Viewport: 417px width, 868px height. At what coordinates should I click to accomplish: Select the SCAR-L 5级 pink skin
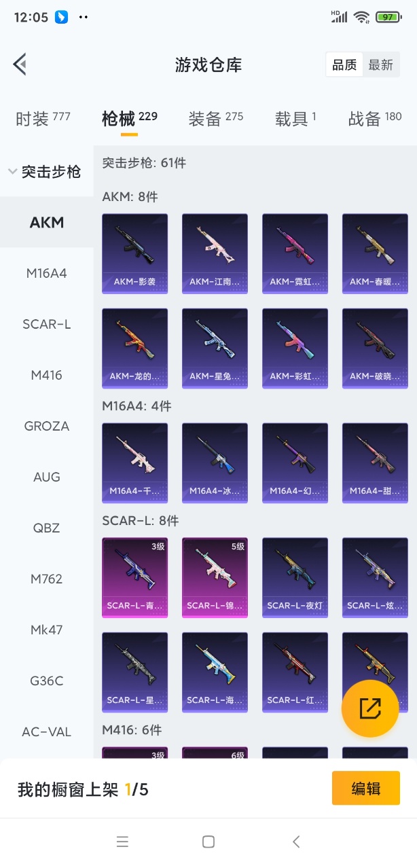(215, 578)
